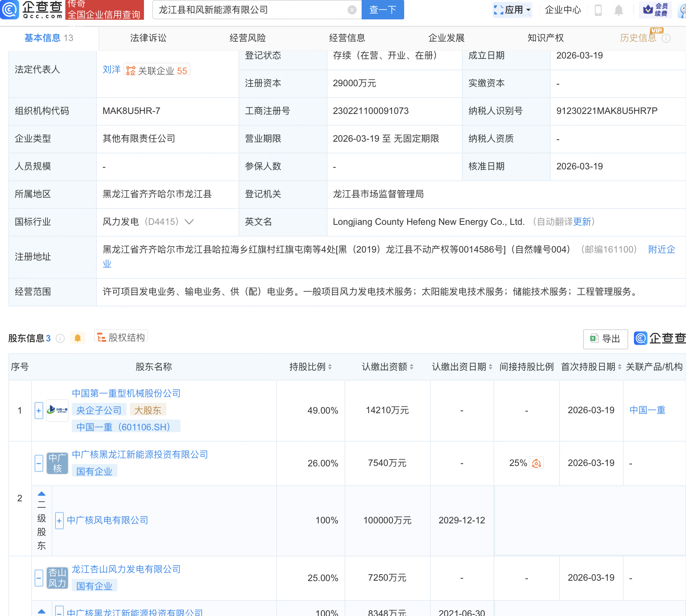Open the notifications bell in header
The width and height of the screenshot is (686, 616).
(x=618, y=10)
